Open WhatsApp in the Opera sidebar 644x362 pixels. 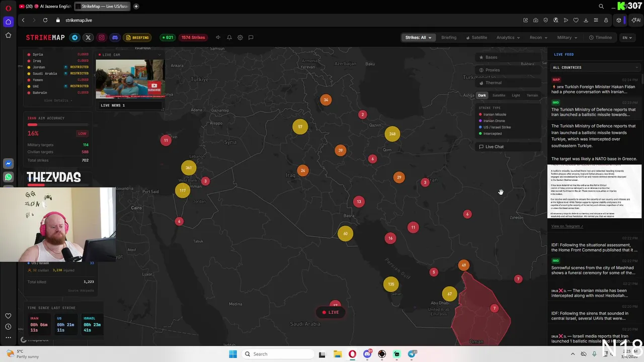click(8, 177)
